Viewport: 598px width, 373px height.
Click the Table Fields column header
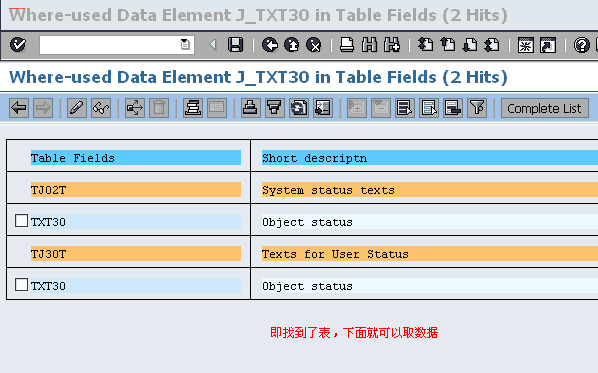coord(136,158)
